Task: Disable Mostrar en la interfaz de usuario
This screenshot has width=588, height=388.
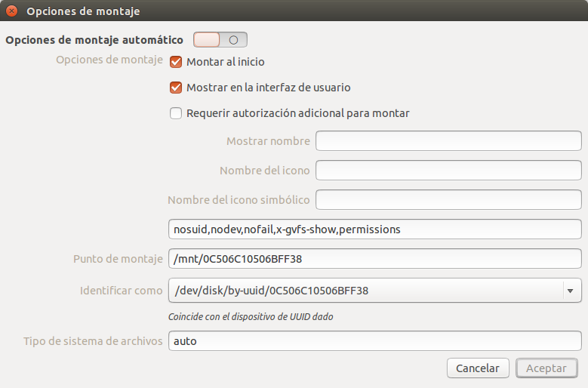Action: pos(176,88)
